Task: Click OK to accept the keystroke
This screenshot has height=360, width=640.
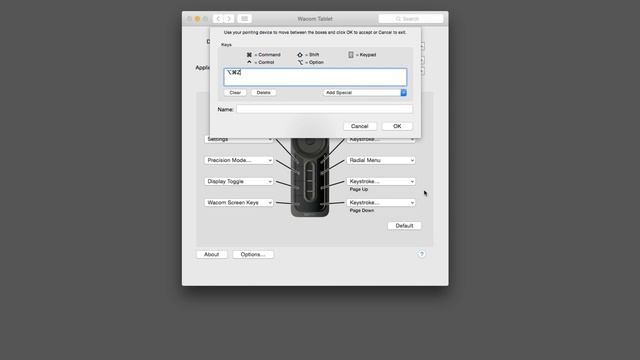Action: [x=397, y=126]
